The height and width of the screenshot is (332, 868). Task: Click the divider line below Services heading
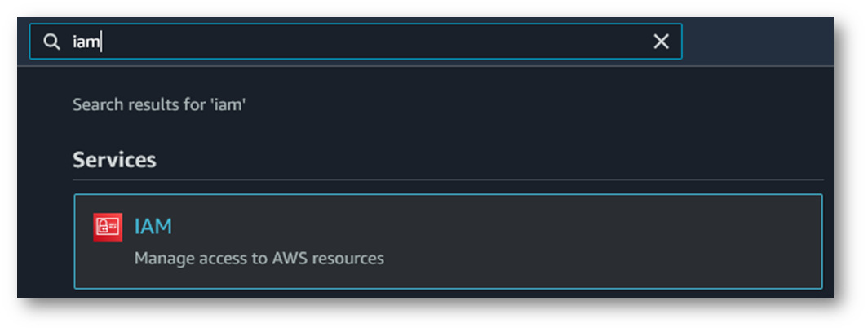click(447, 179)
